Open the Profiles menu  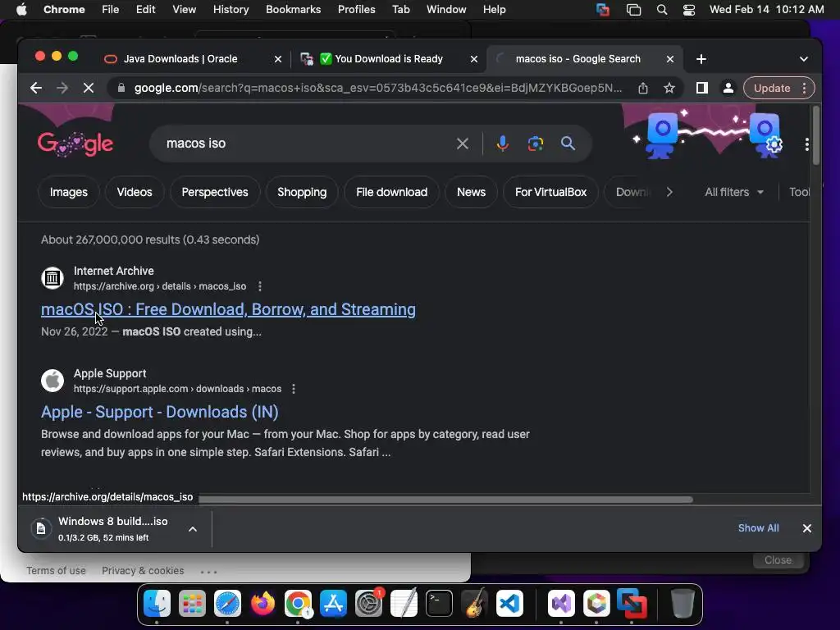click(x=356, y=10)
